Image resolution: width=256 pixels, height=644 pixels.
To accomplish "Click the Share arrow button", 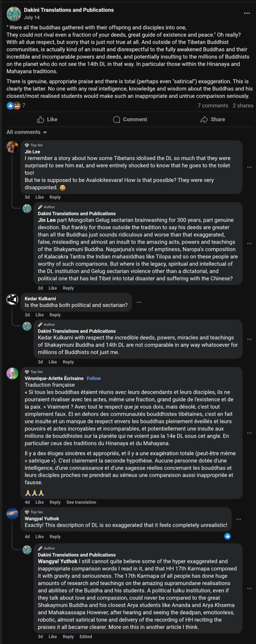I will [213, 119].
